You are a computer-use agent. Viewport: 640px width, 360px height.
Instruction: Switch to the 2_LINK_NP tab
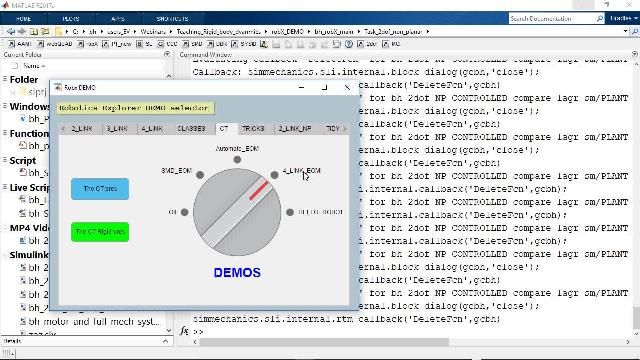point(295,128)
